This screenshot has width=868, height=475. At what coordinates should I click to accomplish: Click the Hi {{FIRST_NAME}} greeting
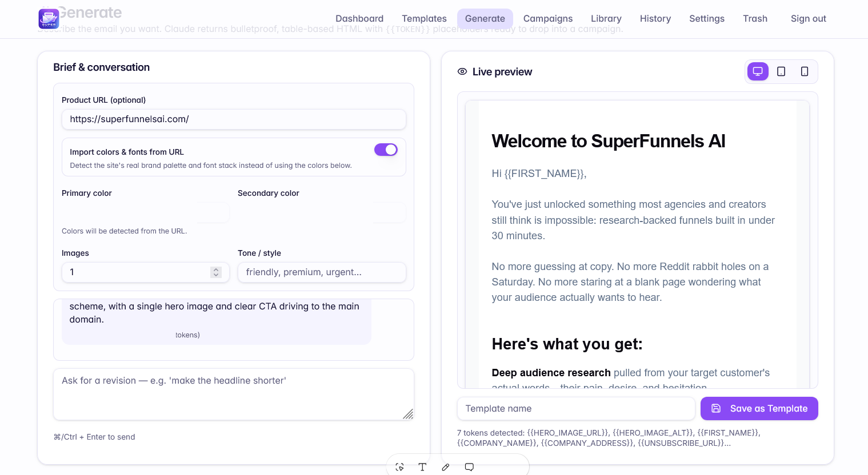point(539,174)
